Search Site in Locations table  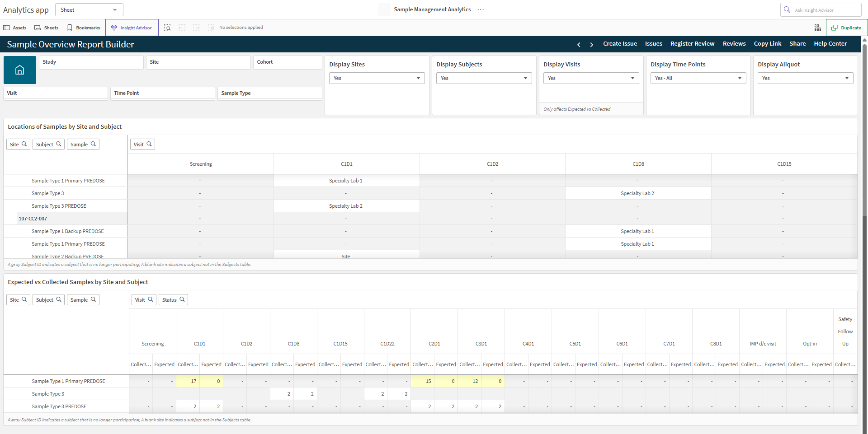[19, 145]
